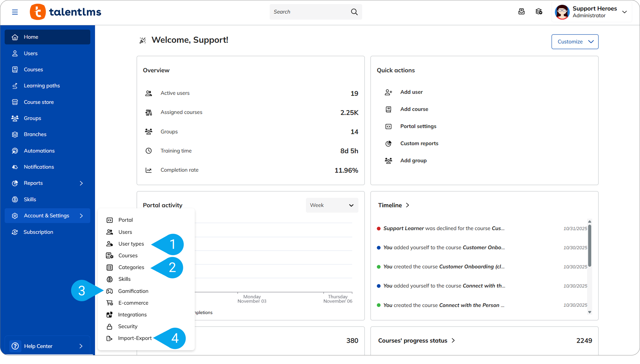Image resolution: width=640 pixels, height=364 pixels.
Task: Click the Portal settings quick action
Action: 418,126
